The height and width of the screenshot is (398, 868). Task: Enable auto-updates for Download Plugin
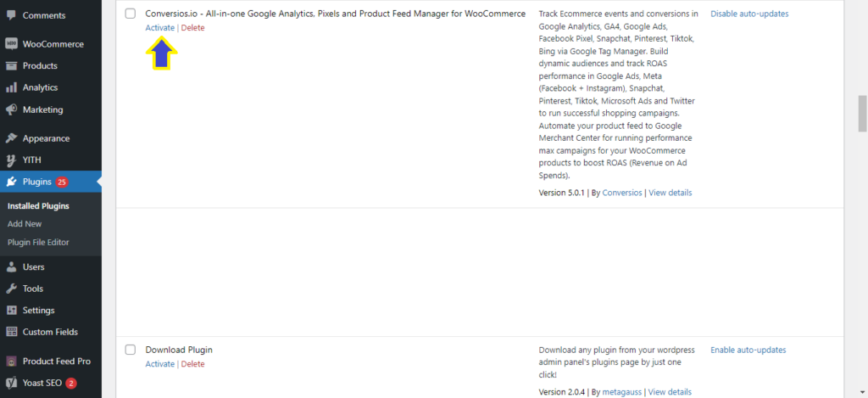(748, 350)
